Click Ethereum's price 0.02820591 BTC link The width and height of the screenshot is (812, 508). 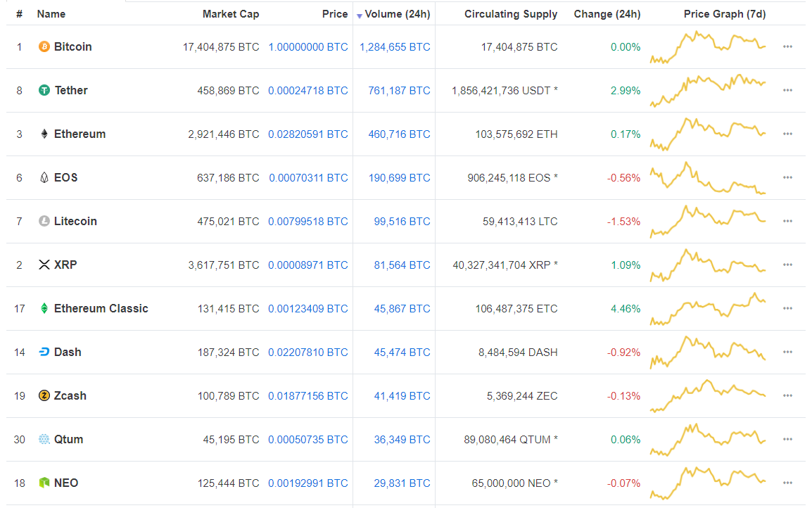click(307, 134)
